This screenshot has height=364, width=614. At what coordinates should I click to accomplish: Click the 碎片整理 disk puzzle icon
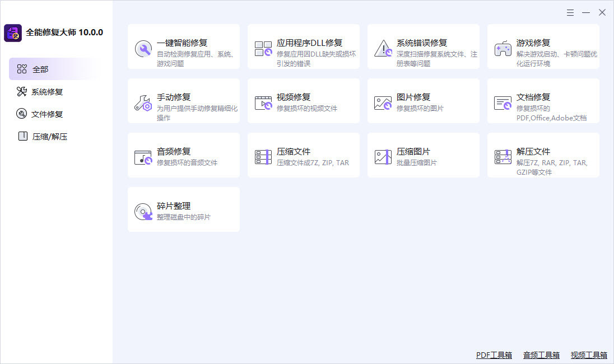pyautogui.click(x=143, y=212)
